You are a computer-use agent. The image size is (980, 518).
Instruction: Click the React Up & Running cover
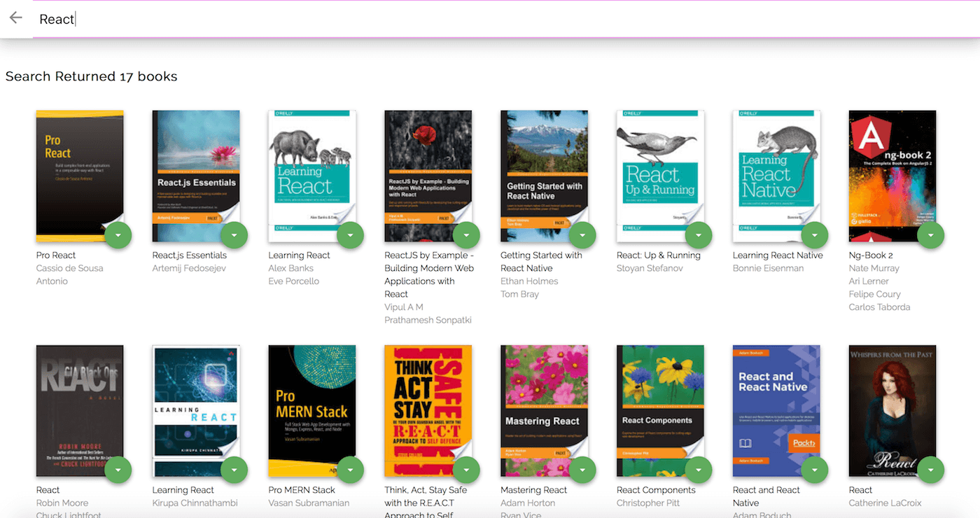(x=661, y=176)
